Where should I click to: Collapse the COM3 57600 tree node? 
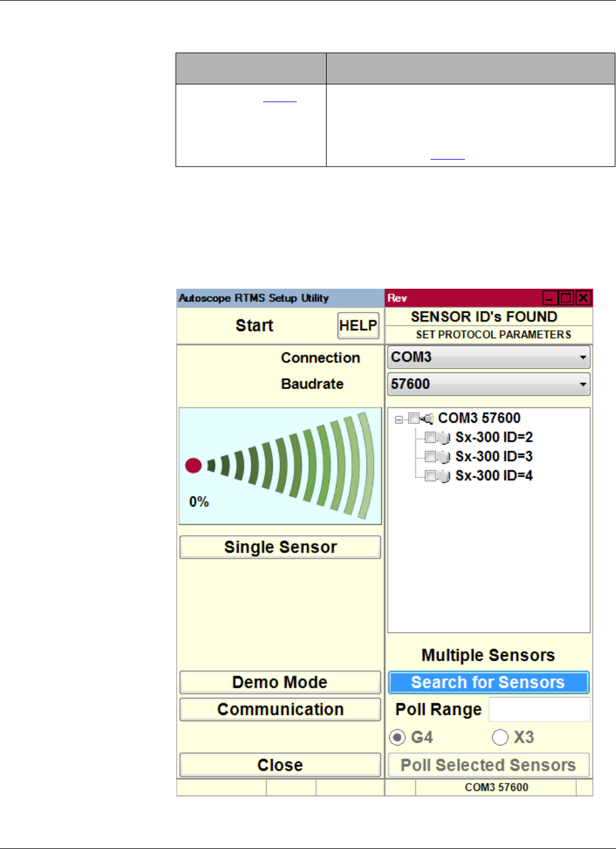pos(399,420)
